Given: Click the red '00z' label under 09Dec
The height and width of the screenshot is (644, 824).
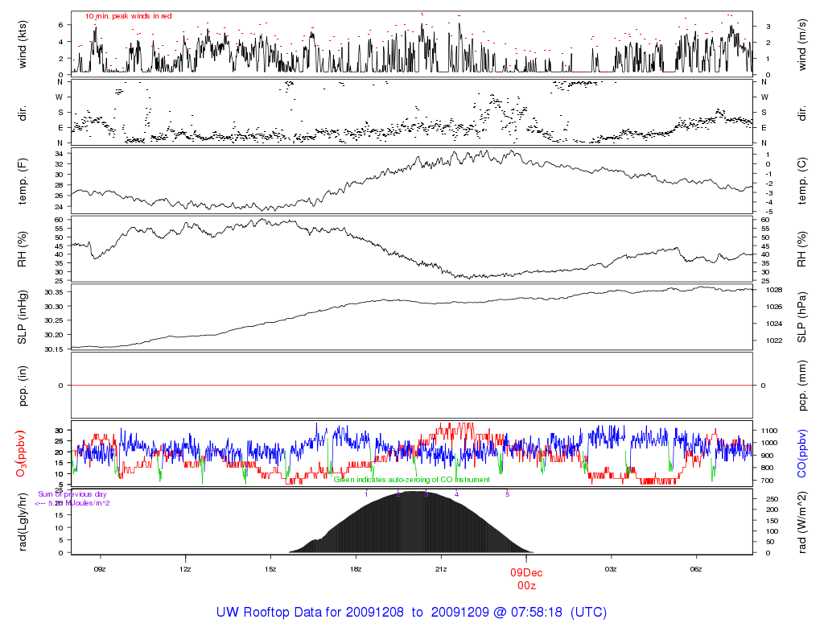Looking at the screenshot, I should [526, 586].
